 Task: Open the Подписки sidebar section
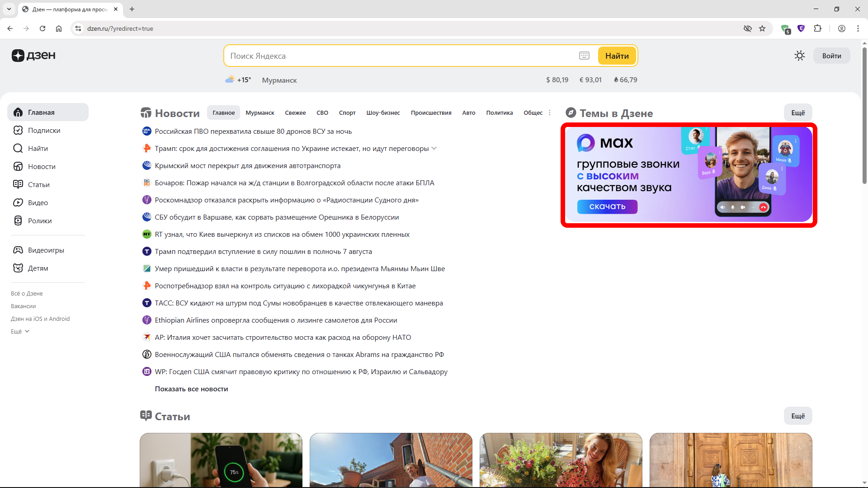pos(43,130)
